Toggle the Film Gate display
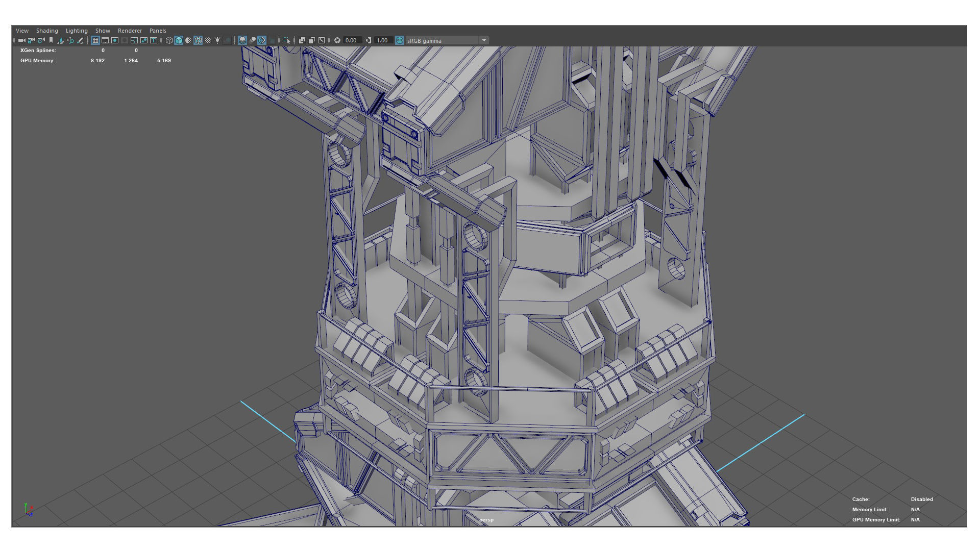 pos(105,40)
